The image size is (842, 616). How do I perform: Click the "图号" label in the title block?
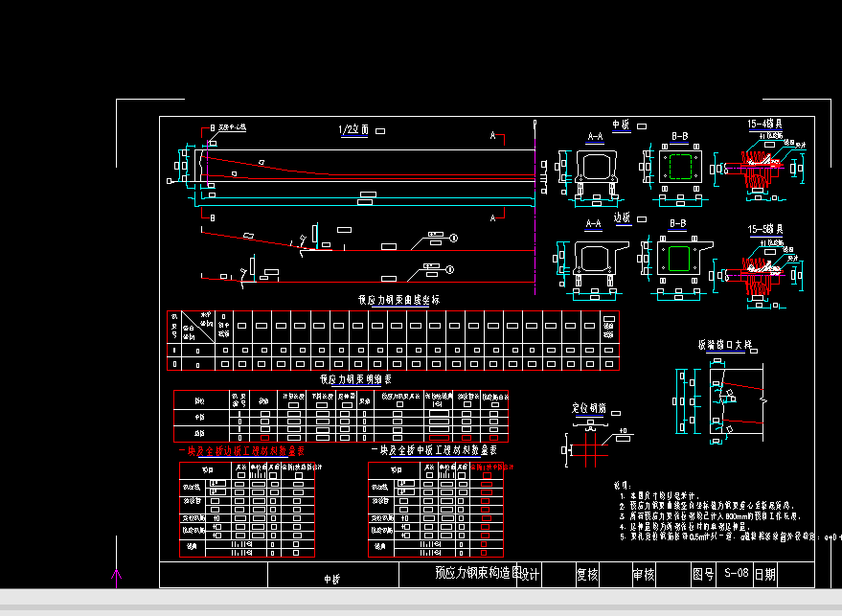tap(703, 574)
